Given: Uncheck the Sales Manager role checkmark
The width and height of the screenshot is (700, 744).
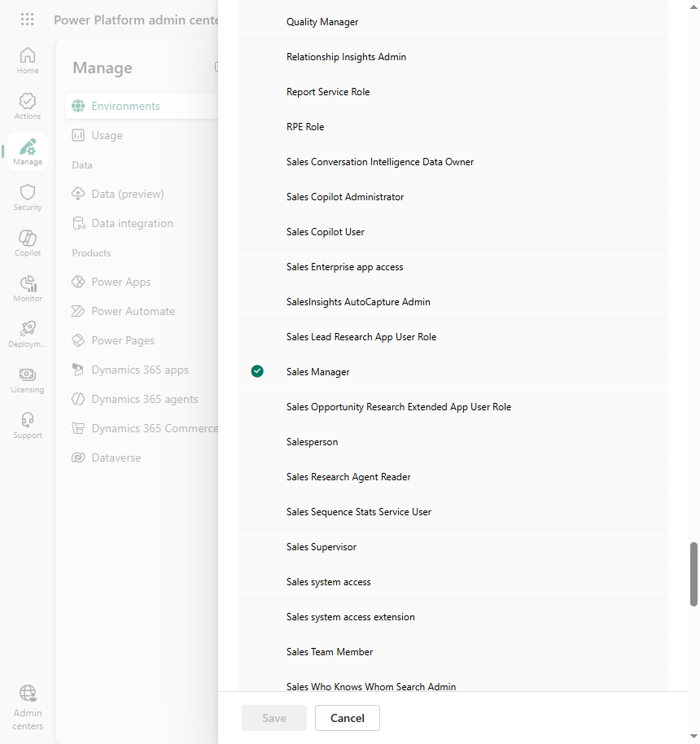Looking at the screenshot, I should click(x=257, y=371).
